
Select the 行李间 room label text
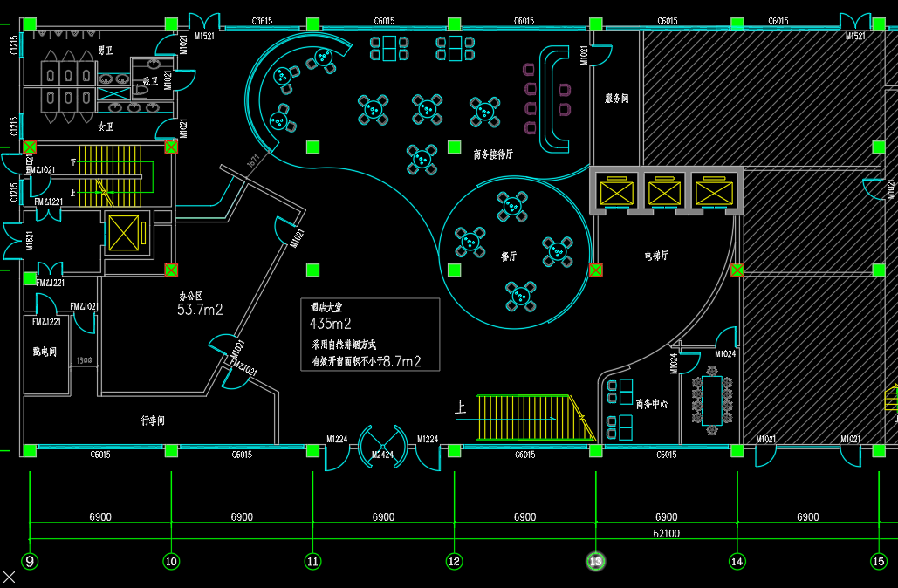[x=153, y=420]
